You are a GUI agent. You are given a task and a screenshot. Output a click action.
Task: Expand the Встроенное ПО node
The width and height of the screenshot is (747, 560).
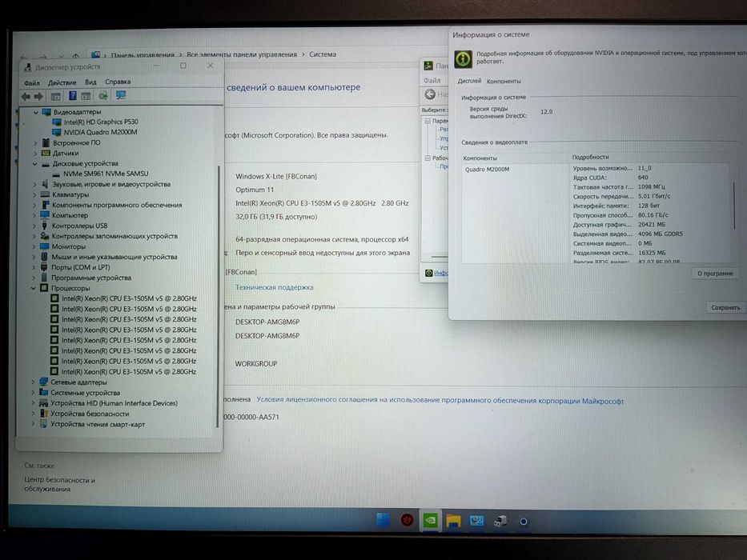coord(35,143)
